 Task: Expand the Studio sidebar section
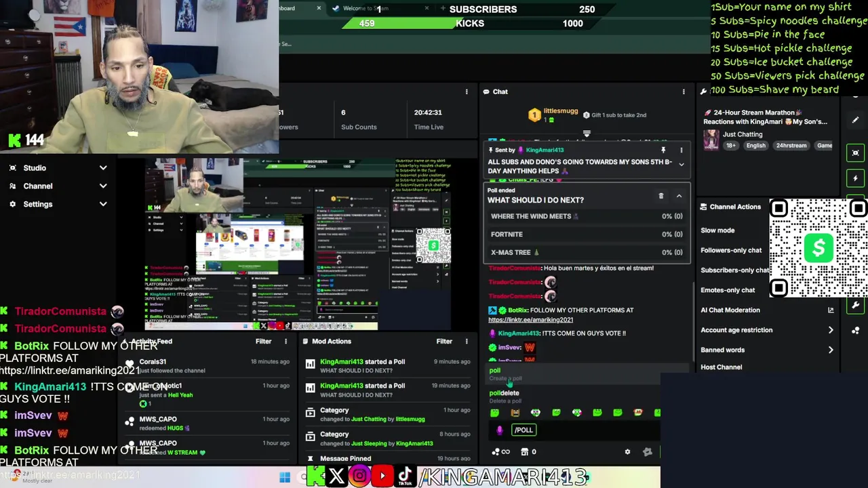click(58, 168)
